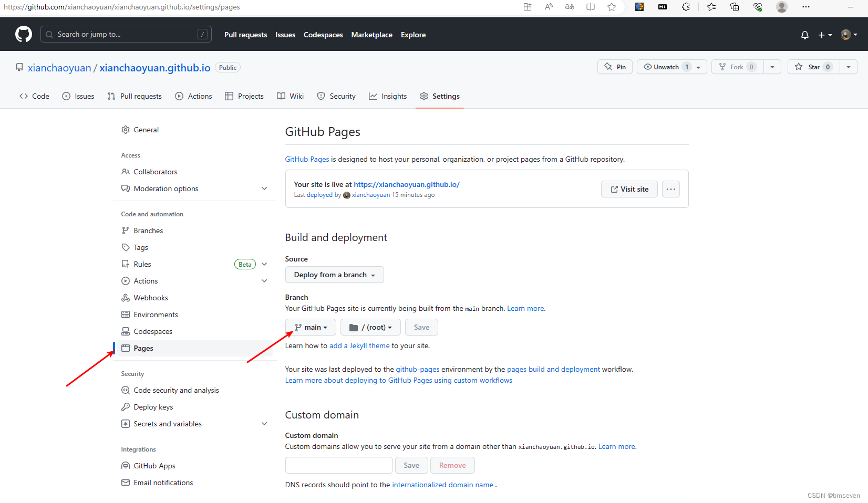This screenshot has height=503, width=868.
Task: Expand sidebar Actions settings chevron
Action: coord(264,281)
